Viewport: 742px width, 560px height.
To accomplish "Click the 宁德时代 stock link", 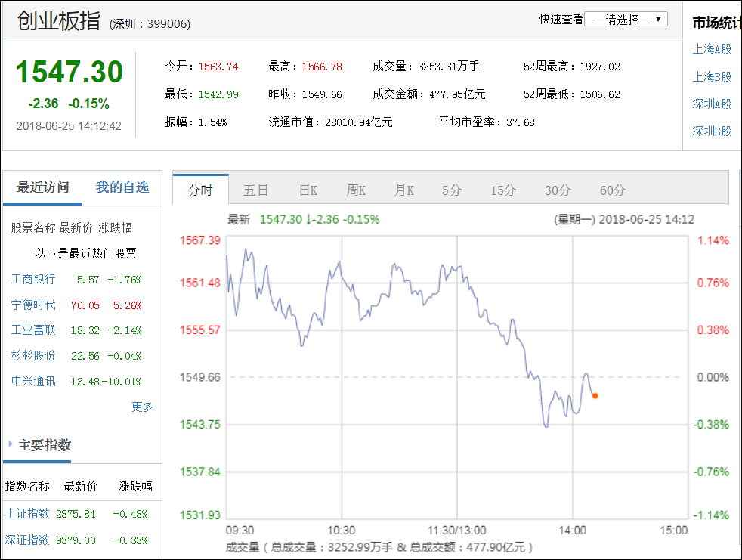I will point(33,305).
